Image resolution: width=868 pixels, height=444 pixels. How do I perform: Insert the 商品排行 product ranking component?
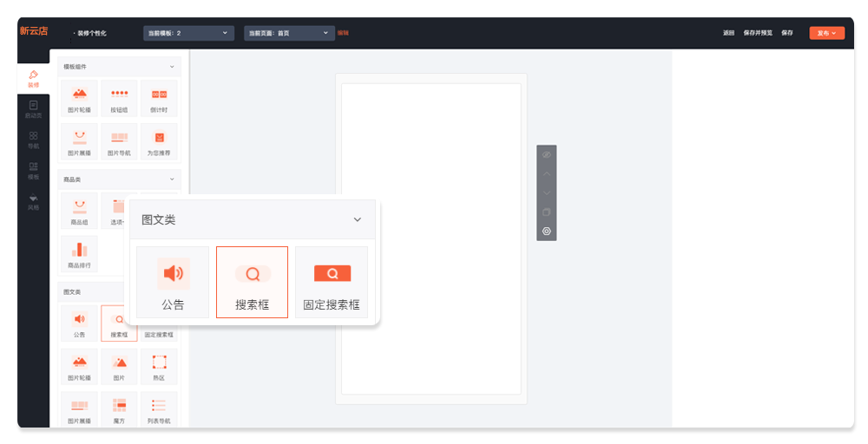point(79,253)
